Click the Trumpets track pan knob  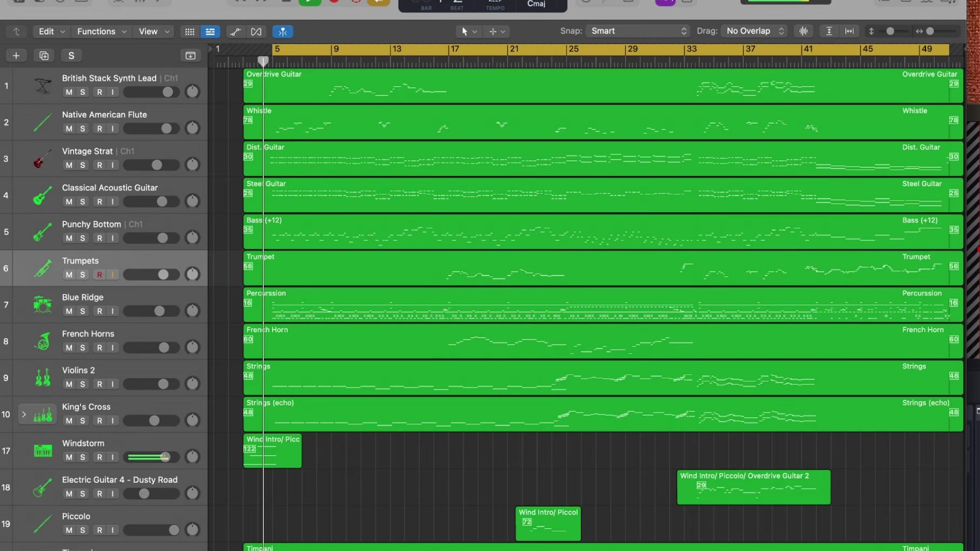[192, 274]
